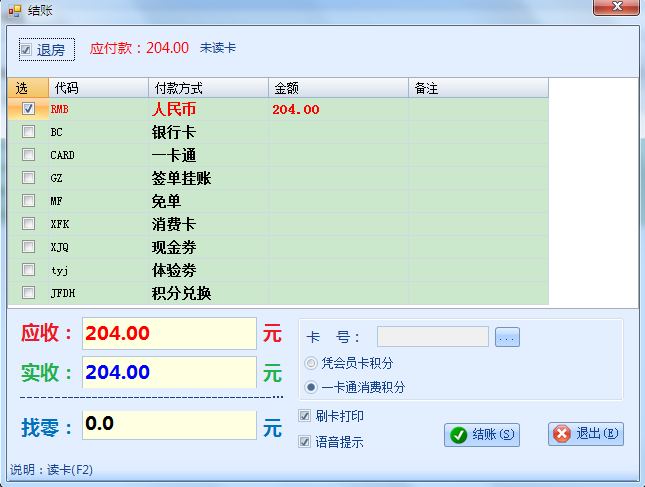
Task: Check the 积分兑换 JFDH row checkbox
Action: click(x=28, y=293)
